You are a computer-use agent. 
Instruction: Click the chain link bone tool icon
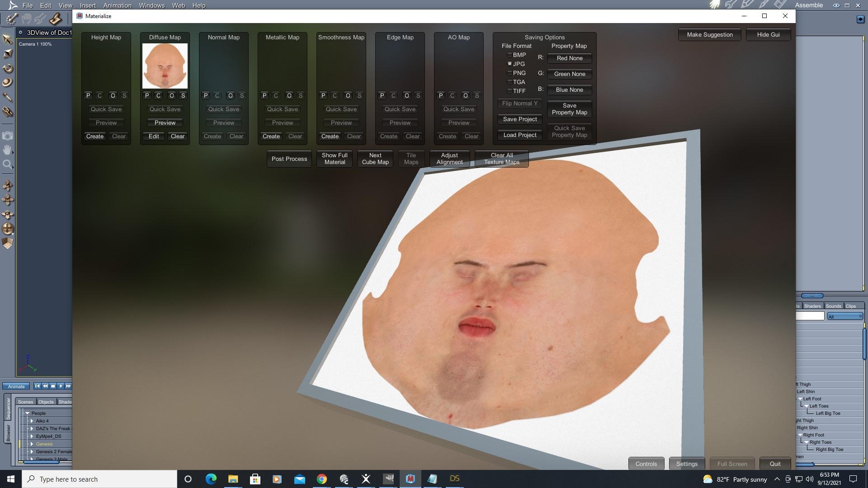coord(7,111)
